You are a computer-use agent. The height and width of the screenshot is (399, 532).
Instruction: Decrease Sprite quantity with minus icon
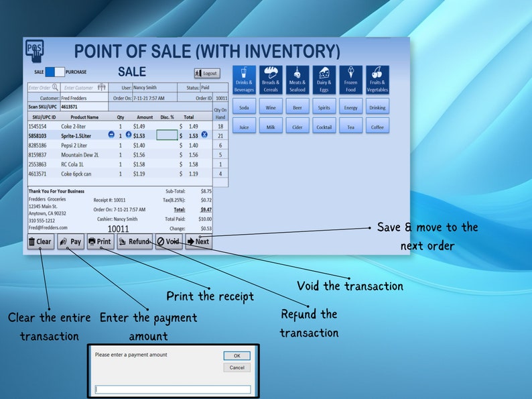tap(111, 135)
